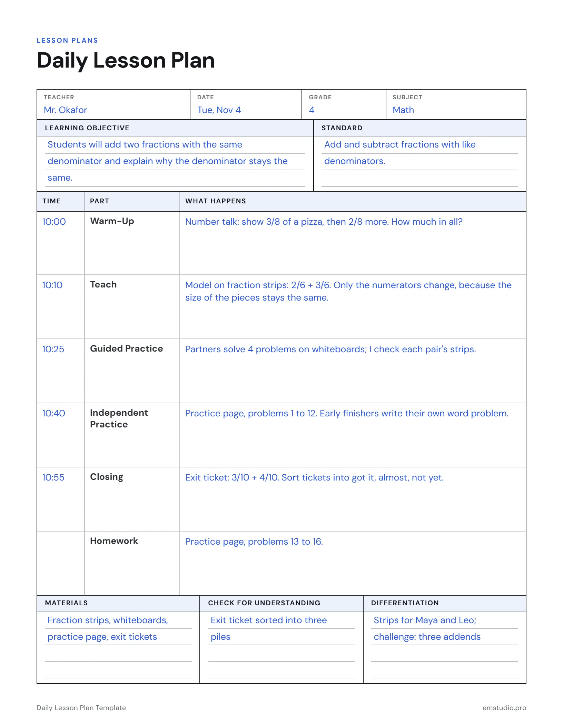563x728 pixels.
Task: Click the time cell '10:00'
Action: pyautogui.click(x=54, y=222)
